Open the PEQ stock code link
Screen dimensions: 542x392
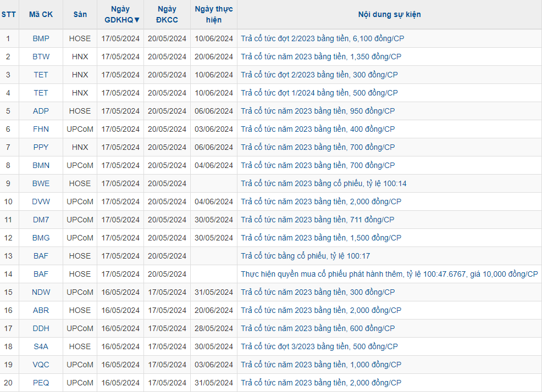tap(41, 383)
